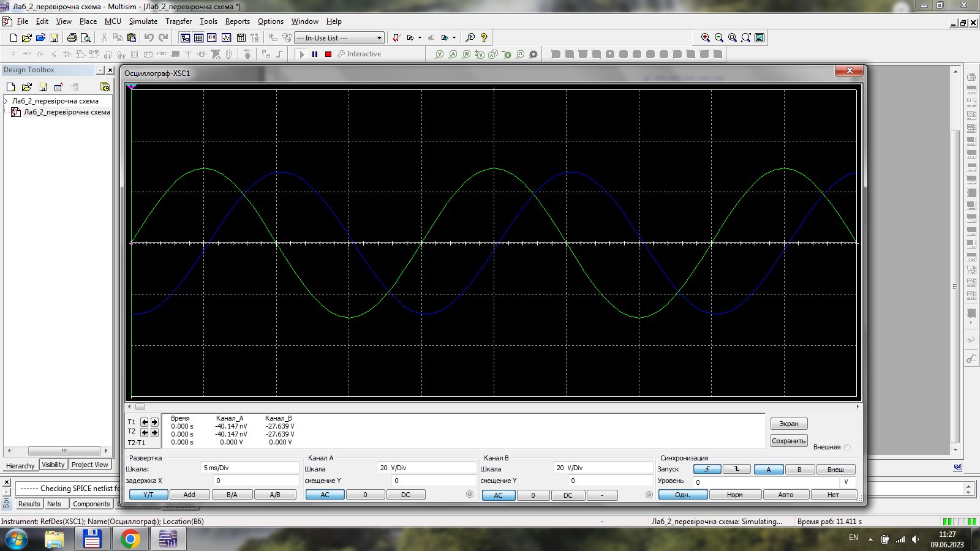Image resolution: width=980 pixels, height=551 pixels.
Task: Open the Grapher view icon
Action: click(226, 38)
